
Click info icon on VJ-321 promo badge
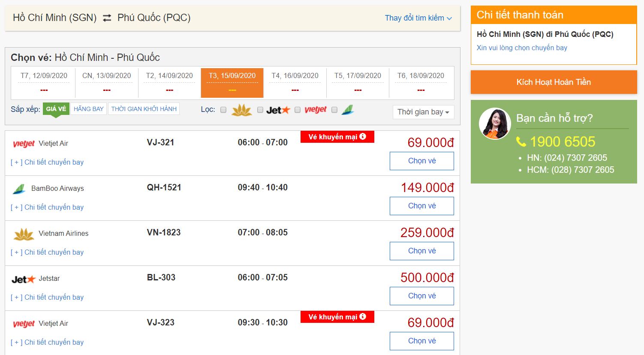(363, 136)
